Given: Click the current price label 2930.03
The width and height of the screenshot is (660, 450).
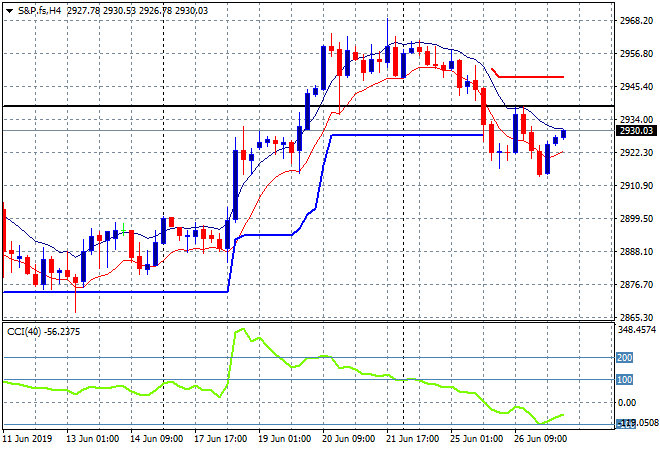Looking at the screenshot, I should [636, 131].
